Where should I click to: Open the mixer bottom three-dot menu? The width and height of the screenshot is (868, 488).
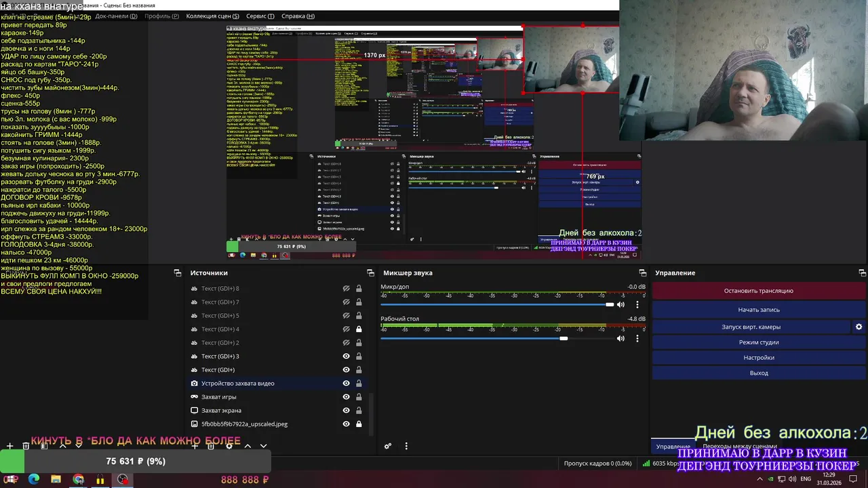click(406, 446)
